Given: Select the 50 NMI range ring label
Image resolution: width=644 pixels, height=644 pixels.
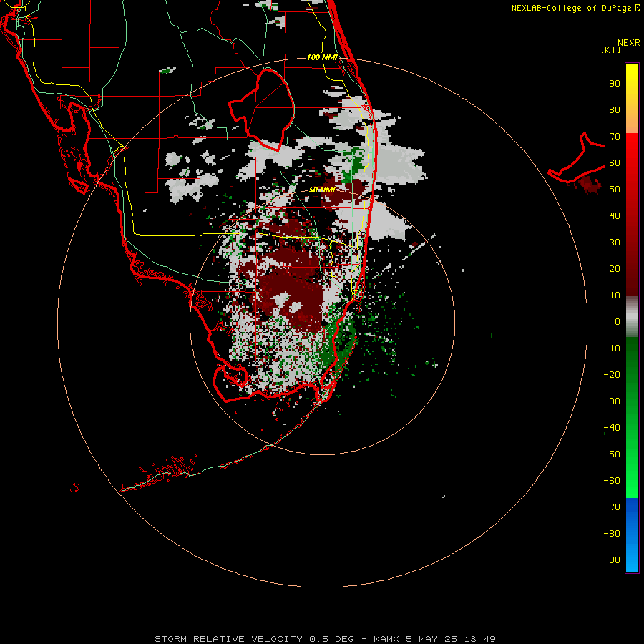Looking at the screenshot, I should click(x=322, y=190).
